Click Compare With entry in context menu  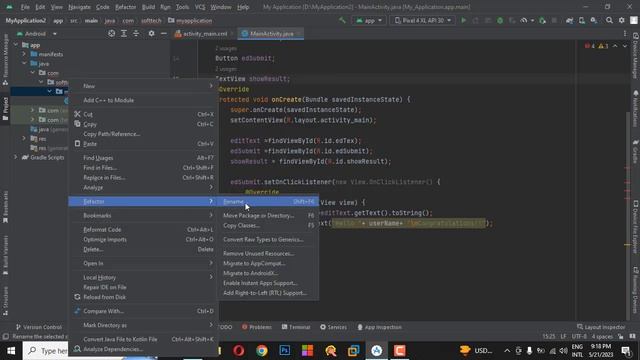pyautogui.click(x=144, y=311)
